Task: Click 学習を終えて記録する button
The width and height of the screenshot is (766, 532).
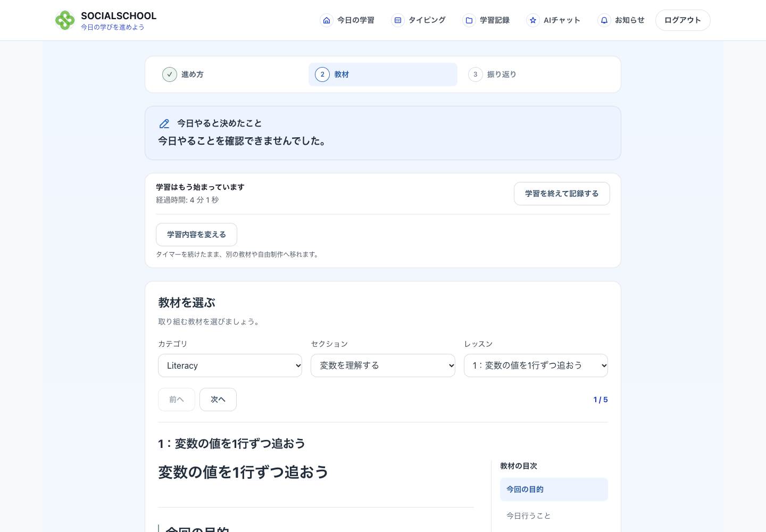Action: [562, 194]
